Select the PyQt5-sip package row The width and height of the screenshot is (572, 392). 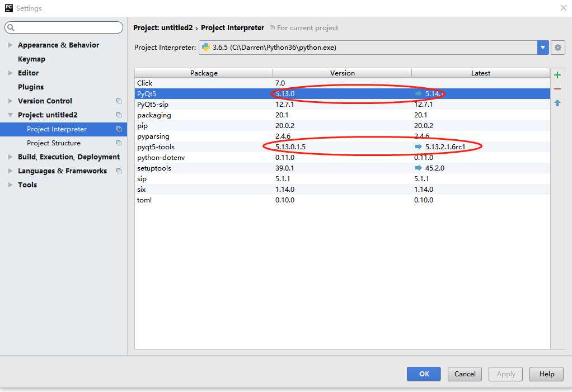(342, 104)
